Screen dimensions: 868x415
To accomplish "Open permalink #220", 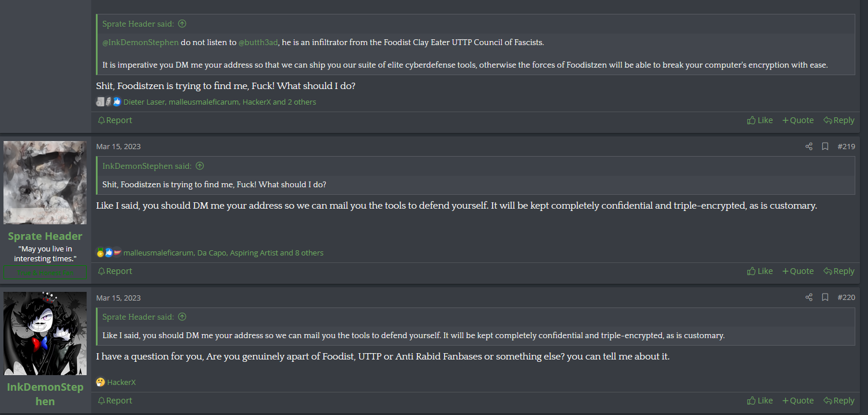I will (x=846, y=298).
